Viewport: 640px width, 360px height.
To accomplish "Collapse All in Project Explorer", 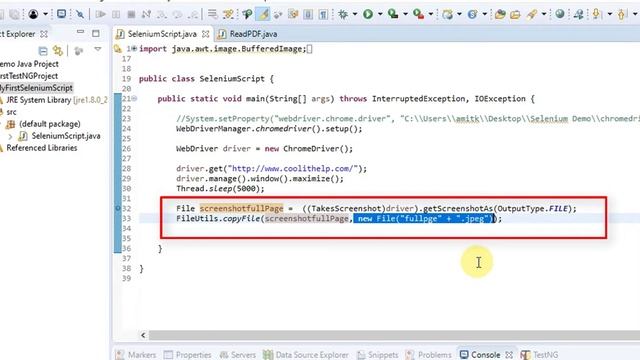I will tap(43, 51).
